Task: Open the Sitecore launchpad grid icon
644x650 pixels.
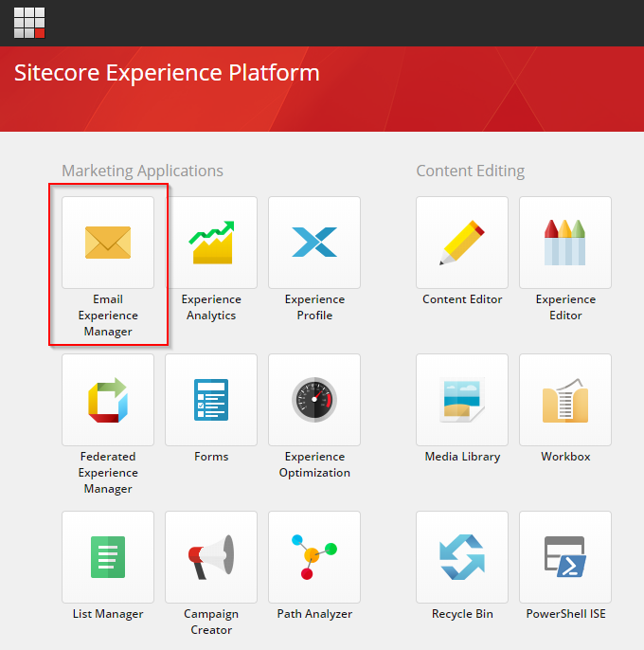Action: tap(29, 23)
